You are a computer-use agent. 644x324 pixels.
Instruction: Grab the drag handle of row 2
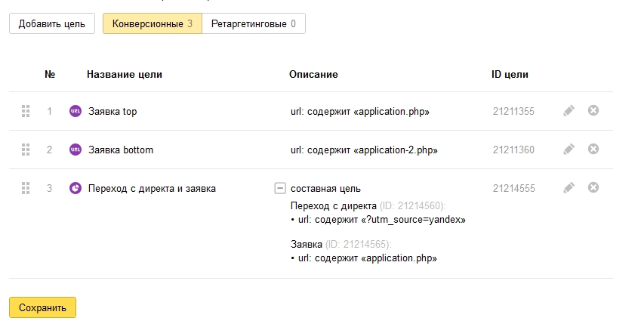click(26, 150)
